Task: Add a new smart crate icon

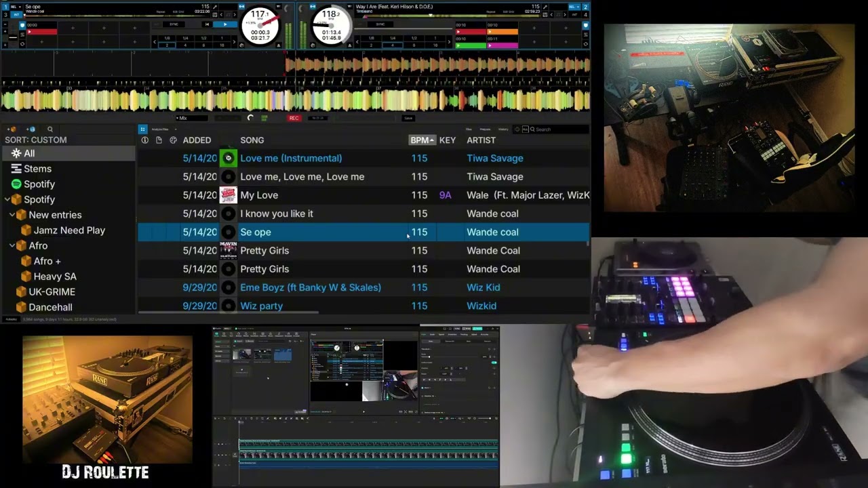Action: click(31, 129)
